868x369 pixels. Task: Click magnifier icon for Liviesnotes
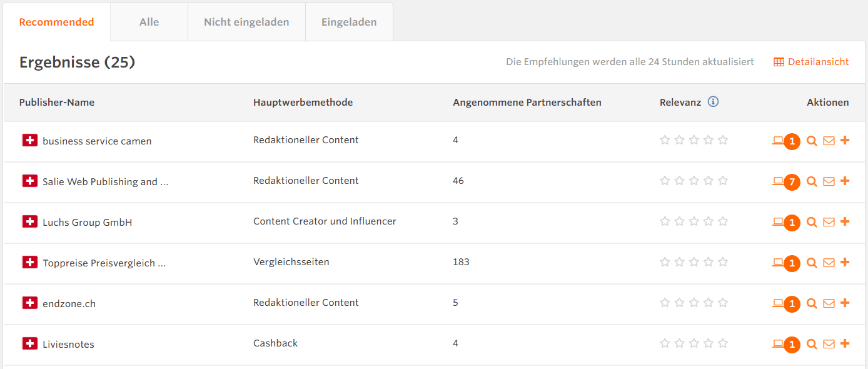point(812,344)
